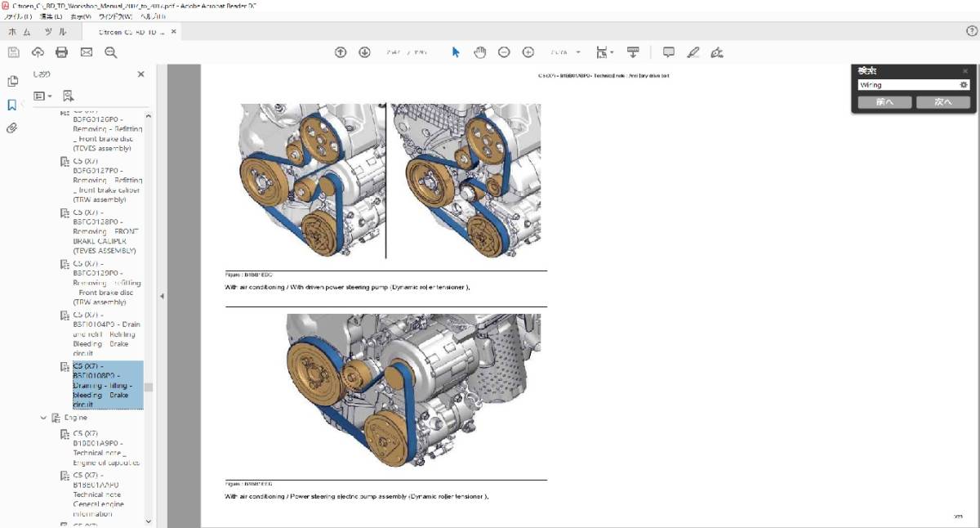Open the View menu
The height and width of the screenshot is (528, 980).
[80, 16]
